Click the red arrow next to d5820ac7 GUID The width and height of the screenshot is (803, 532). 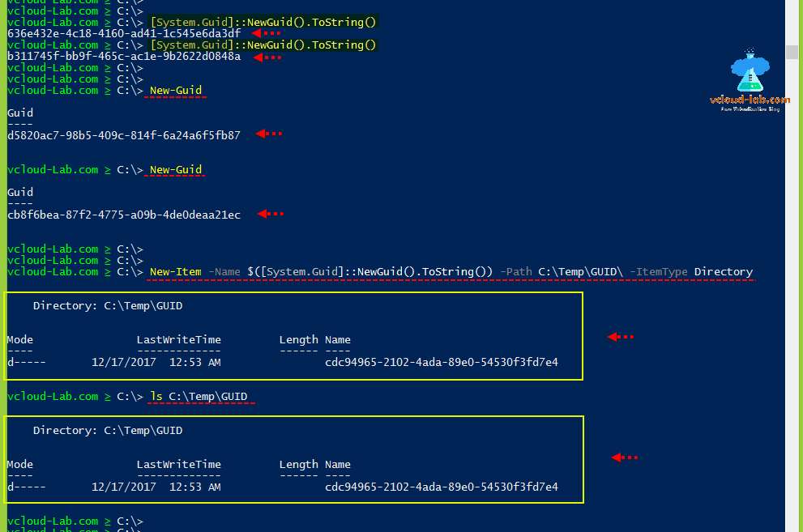267,134
